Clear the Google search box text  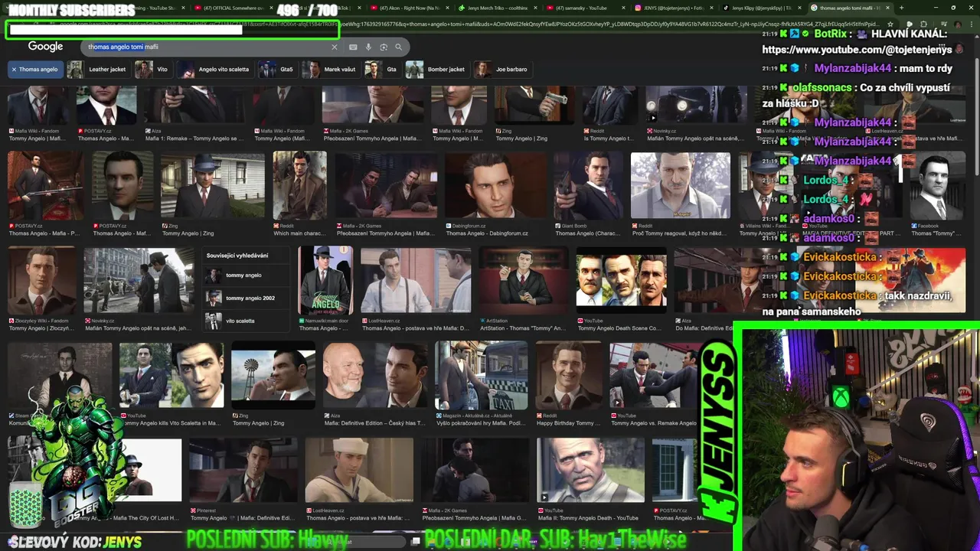334,47
